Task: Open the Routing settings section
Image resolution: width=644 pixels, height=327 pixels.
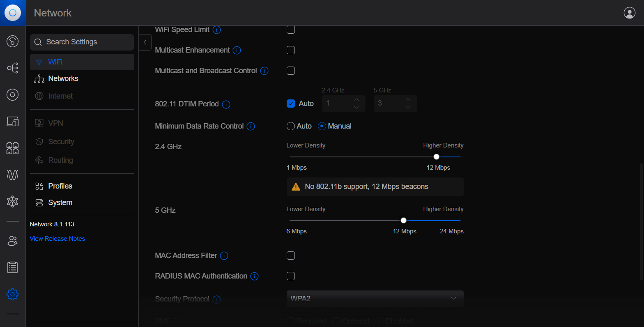Action: coord(82,160)
